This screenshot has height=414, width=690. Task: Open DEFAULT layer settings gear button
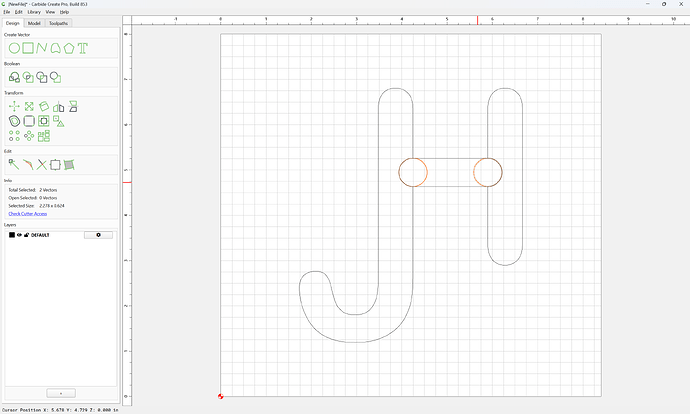[98, 235]
